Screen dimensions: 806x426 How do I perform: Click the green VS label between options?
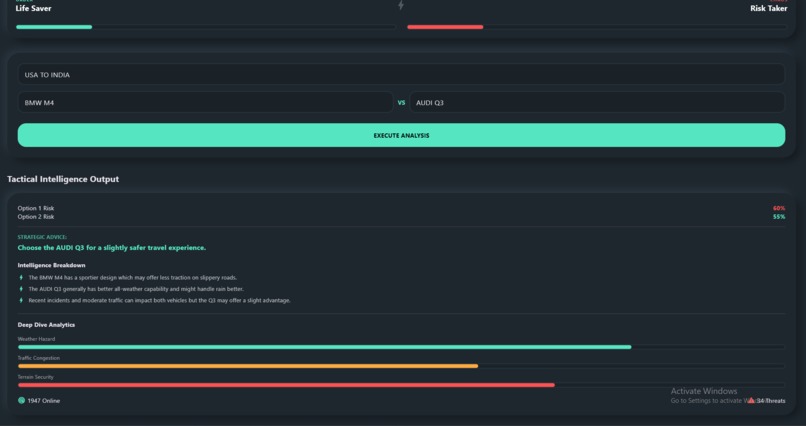(401, 103)
